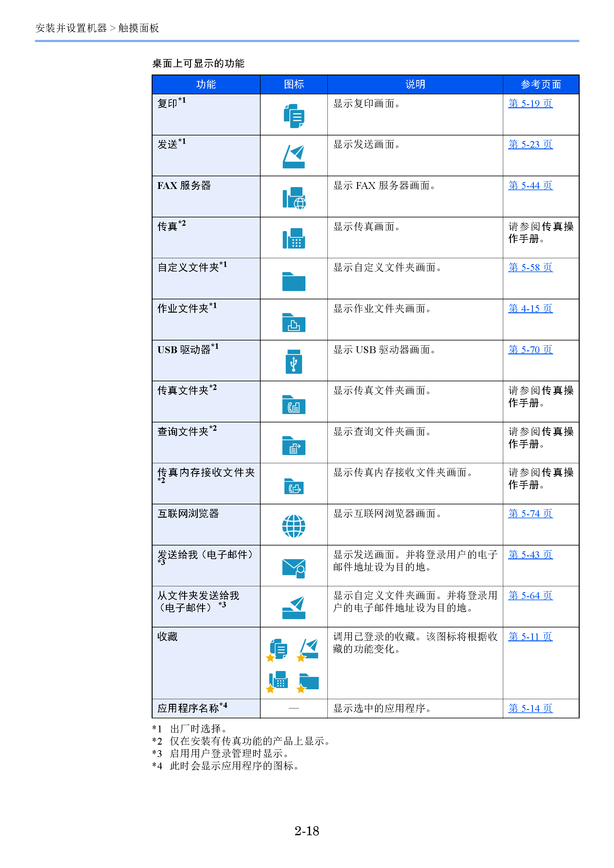This screenshot has width=614, height=868.
Task: Click the FAX 服务器 icon
Action: [294, 198]
